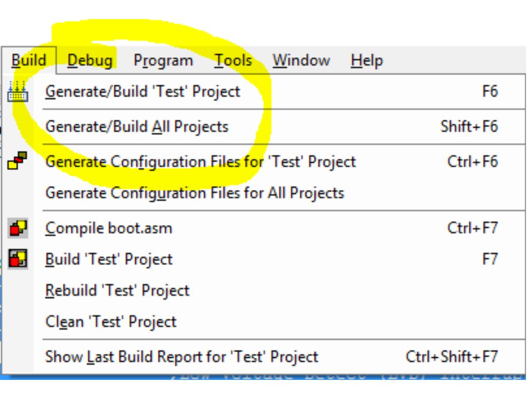Open the Window menu

(301, 60)
